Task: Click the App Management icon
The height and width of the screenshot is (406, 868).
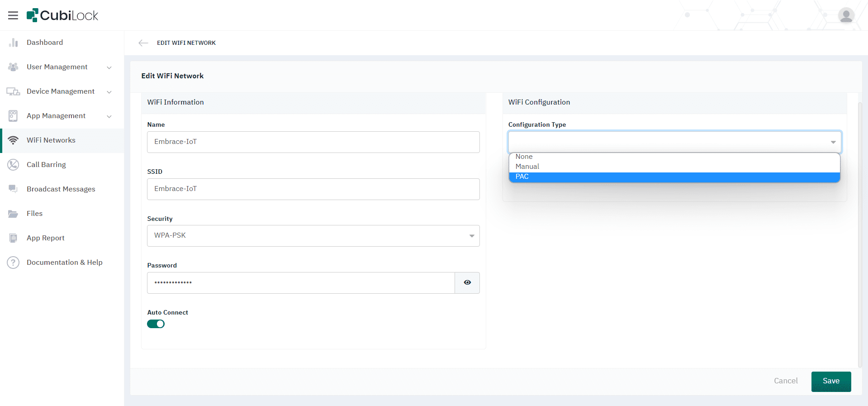Action: click(13, 116)
